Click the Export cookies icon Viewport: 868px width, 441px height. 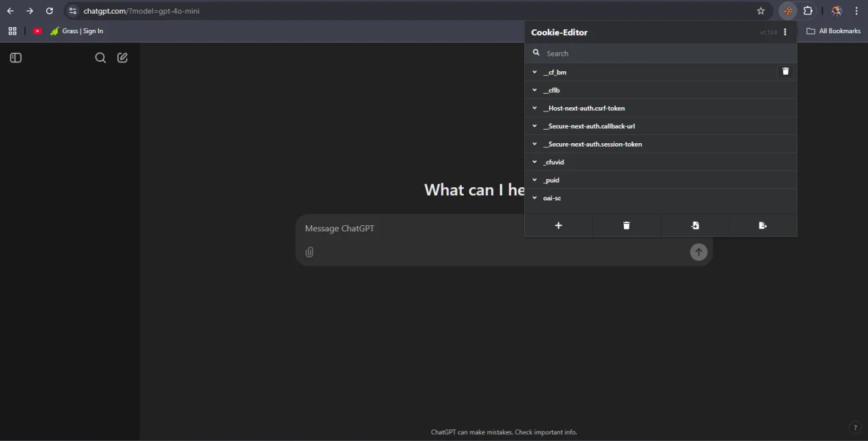tap(763, 225)
